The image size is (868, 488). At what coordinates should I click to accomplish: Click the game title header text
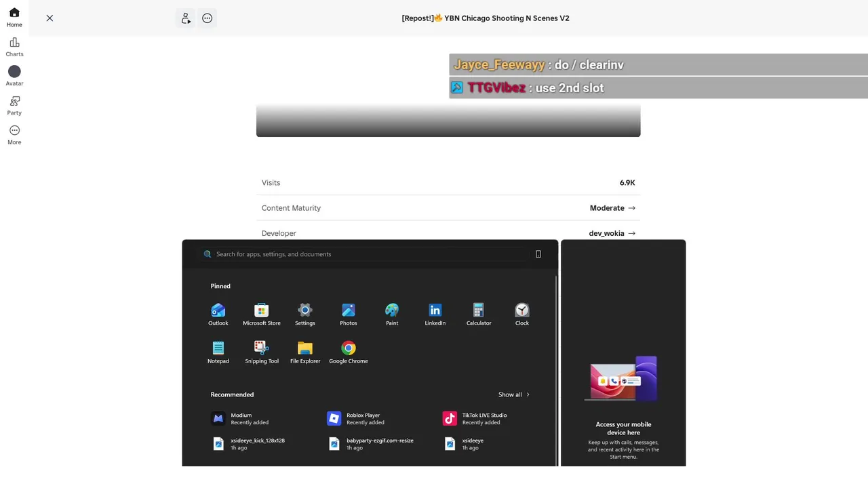click(x=486, y=18)
